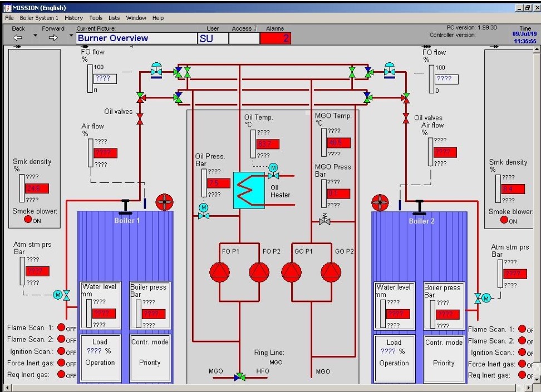Image resolution: width=541 pixels, height=392 pixels.
Task: Open the Tools menu
Action: pos(96,18)
